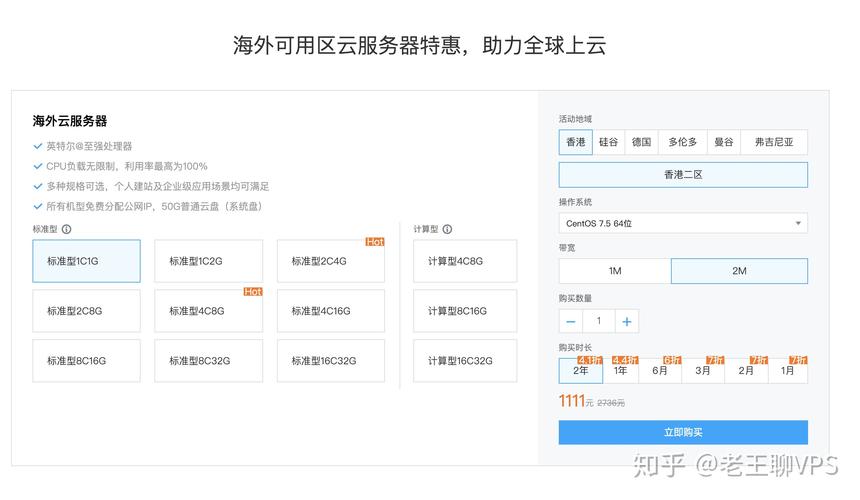The height and width of the screenshot is (500, 860).
Task: Increase purchase quantity with plus button
Action: tap(626, 321)
